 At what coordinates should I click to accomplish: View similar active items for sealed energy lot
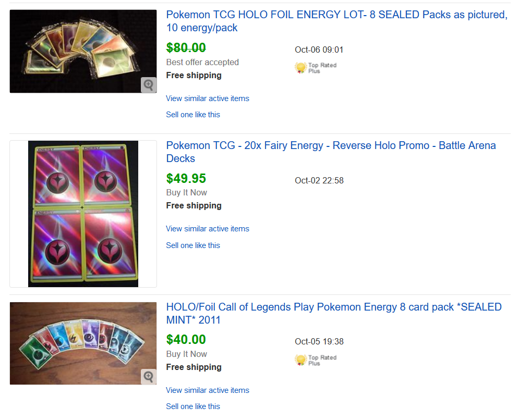coord(208,98)
